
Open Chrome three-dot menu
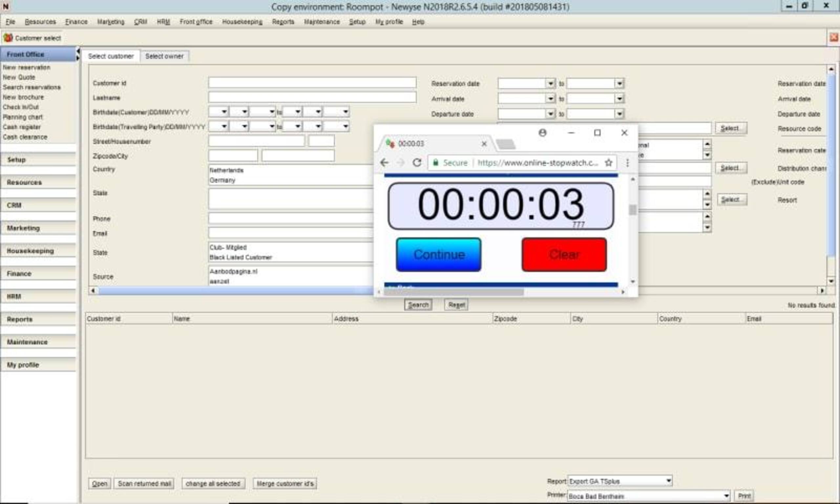(x=627, y=163)
